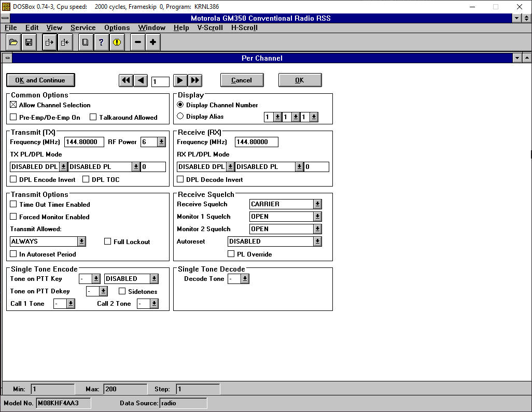Viewport: 532px width, 412px height.
Task: Open the application system menu box
Action: pyautogui.click(x=5, y=18)
